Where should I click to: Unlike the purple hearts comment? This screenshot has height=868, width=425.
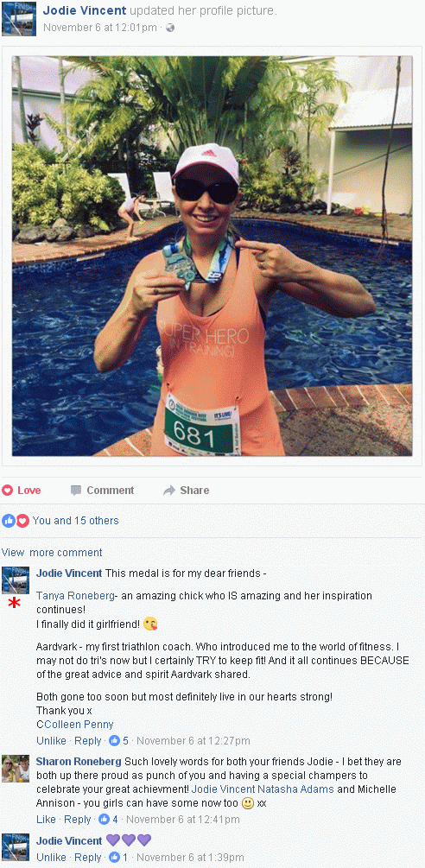(51, 857)
